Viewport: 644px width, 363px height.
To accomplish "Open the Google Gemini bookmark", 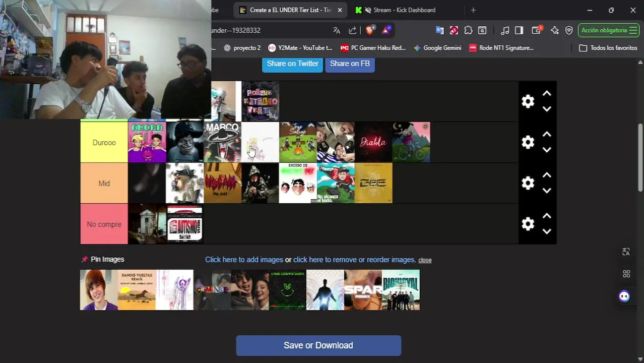I will point(437,48).
